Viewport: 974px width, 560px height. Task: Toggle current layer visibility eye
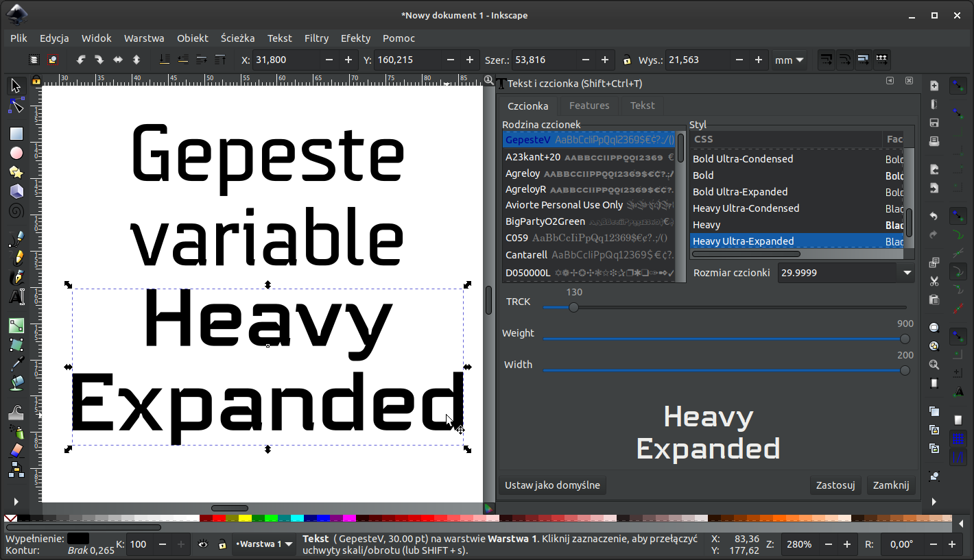point(203,544)
